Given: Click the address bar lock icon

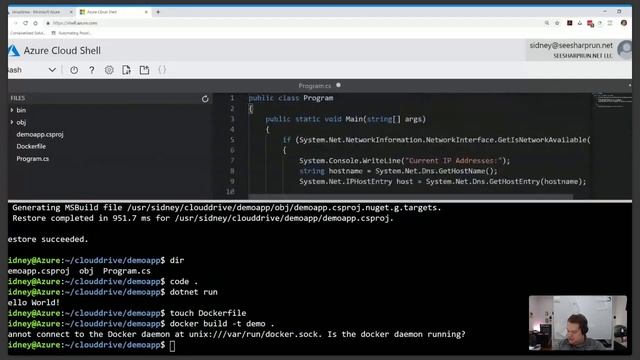Looking at the screenshot, I should pos(48,23).
